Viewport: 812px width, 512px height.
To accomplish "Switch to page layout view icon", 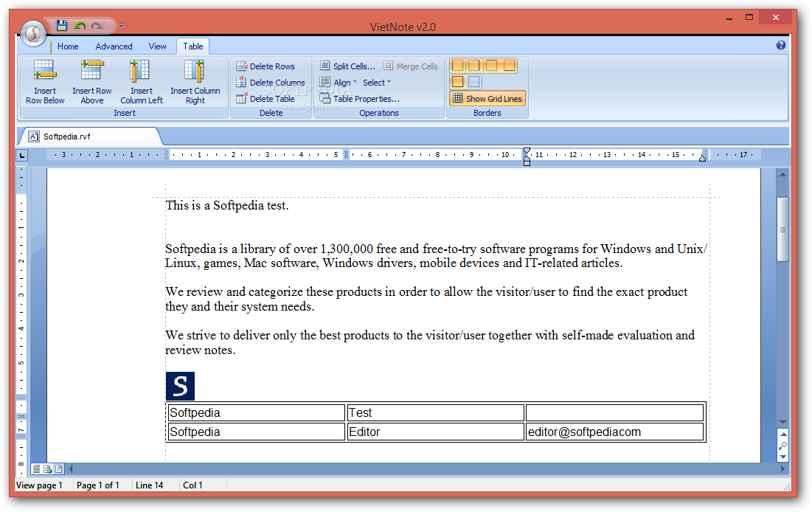I will tap(59, 469).
